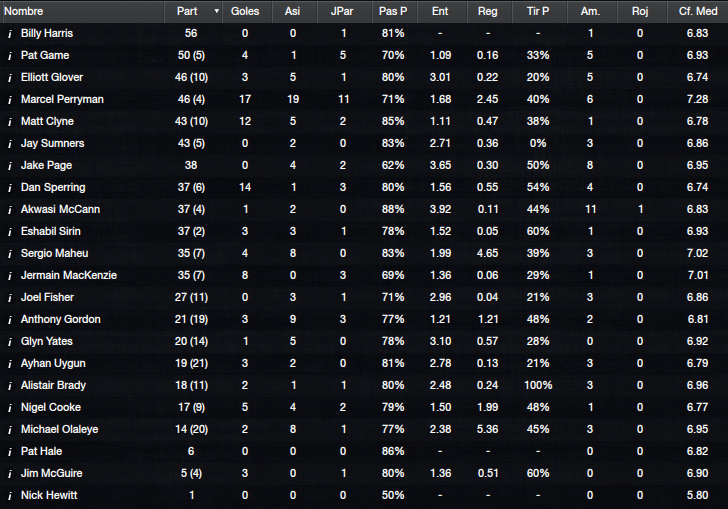This screenshot has height=509, width=728.
Task: Sort by Asi column header
Action: pyautogui.click(x=292, y=11)
